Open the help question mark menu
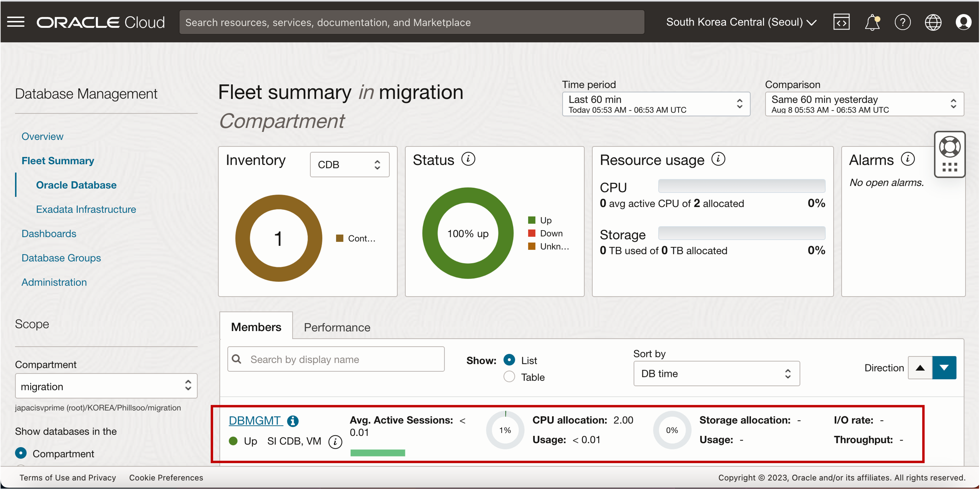Image resolution: width=980 pixels, height=489 pixels. [902, 22]
